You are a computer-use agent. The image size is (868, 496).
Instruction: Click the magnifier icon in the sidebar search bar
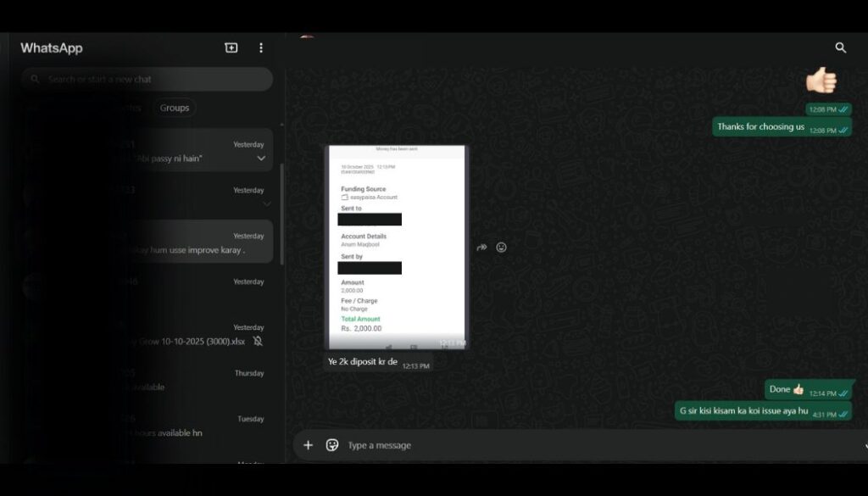pyautogui.click(x=35, y=79)
